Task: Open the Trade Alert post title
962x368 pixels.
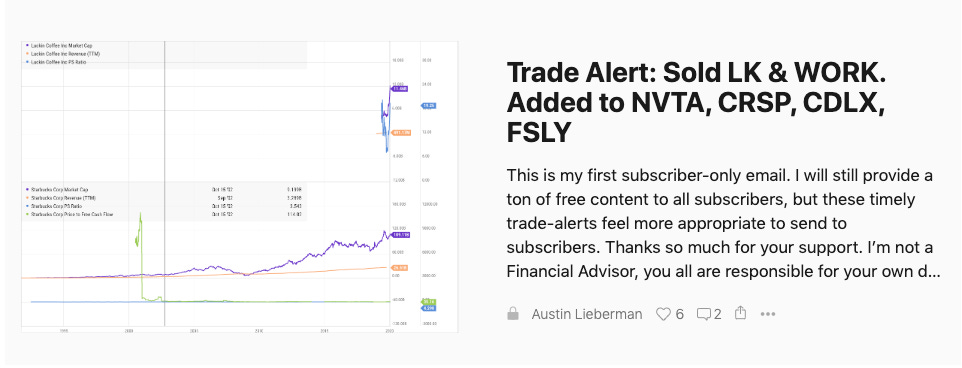Action: (696, 103)
